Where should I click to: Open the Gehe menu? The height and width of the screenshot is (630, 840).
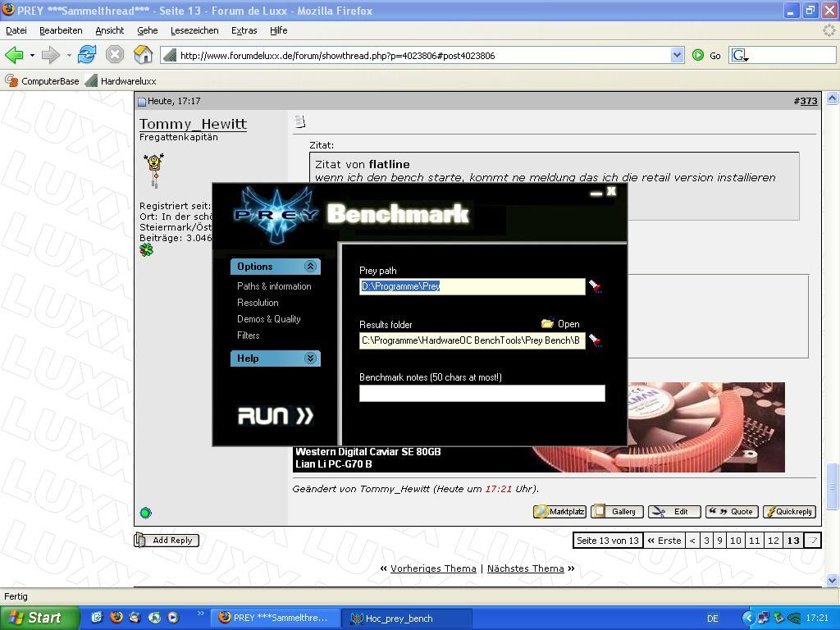pyautogui.click(x=148, y=30)
